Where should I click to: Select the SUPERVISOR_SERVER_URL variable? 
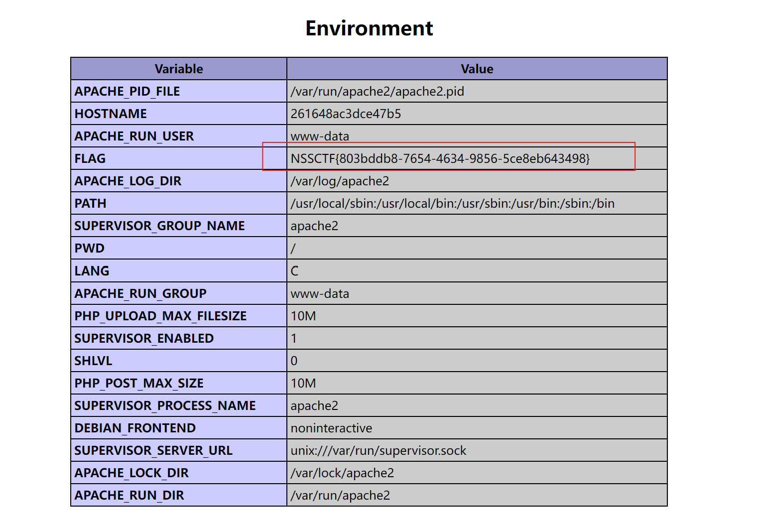153,451
